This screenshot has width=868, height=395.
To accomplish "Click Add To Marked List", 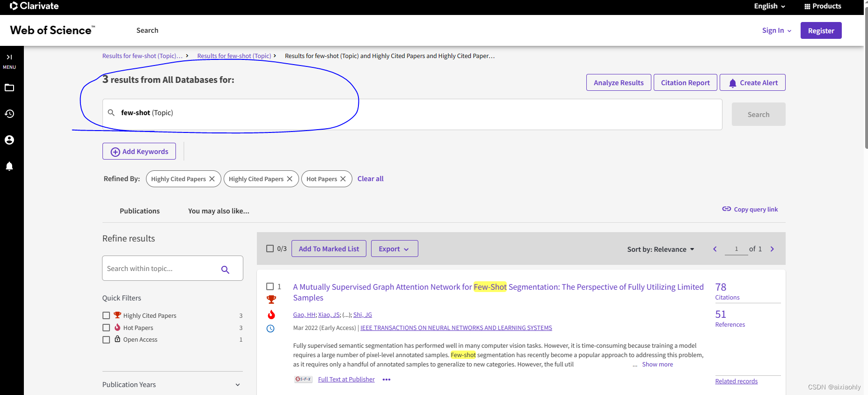I will click(x=329, y=249).
